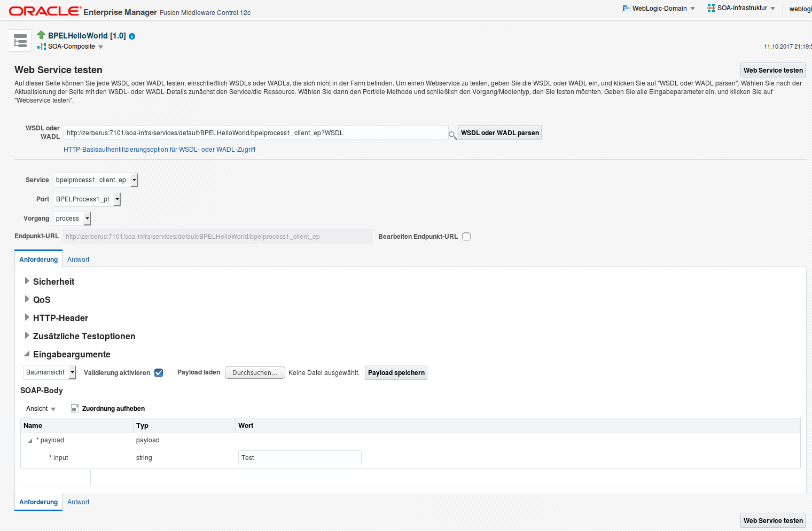Open the BPELHelloWorld info bubble
The width and height of the screenshot is (812, 531).
tap(131, 36)
